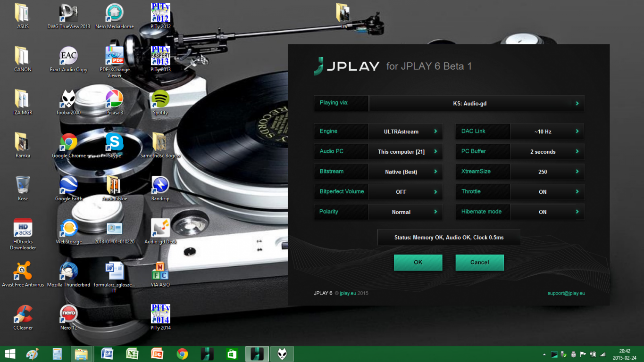Switch to foobar2000 in the taskbar

pyautogui.click(x=282, y=354)
